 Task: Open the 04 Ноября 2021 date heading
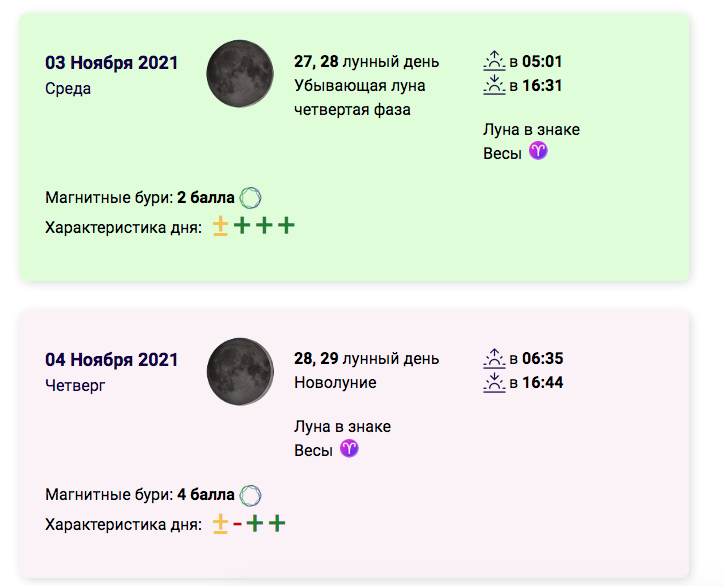pyautogui.click(x=111, y=360)
